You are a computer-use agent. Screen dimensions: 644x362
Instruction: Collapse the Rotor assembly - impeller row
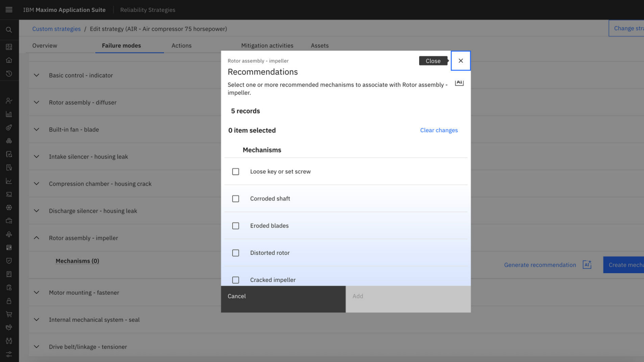pos(36,238)
